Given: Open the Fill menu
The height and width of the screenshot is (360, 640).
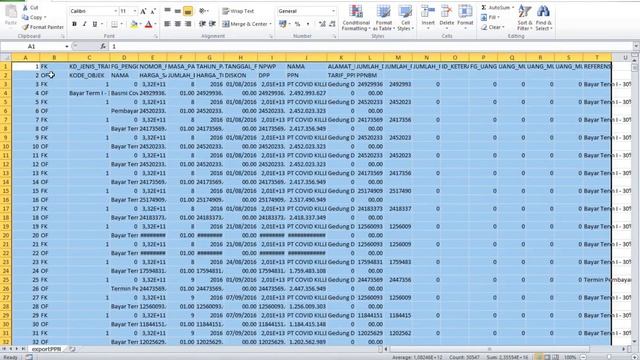Looking at the screenshot, I should (490, 18).
